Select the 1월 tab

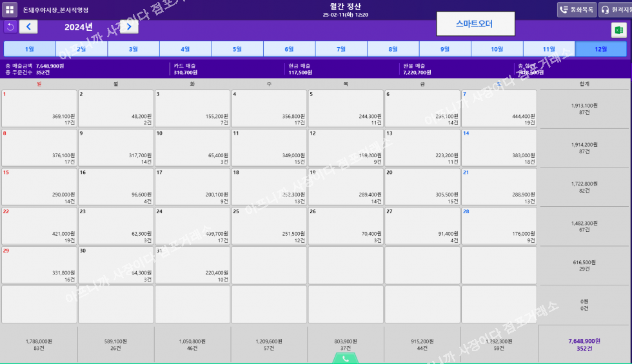click(x=30, y=49)
